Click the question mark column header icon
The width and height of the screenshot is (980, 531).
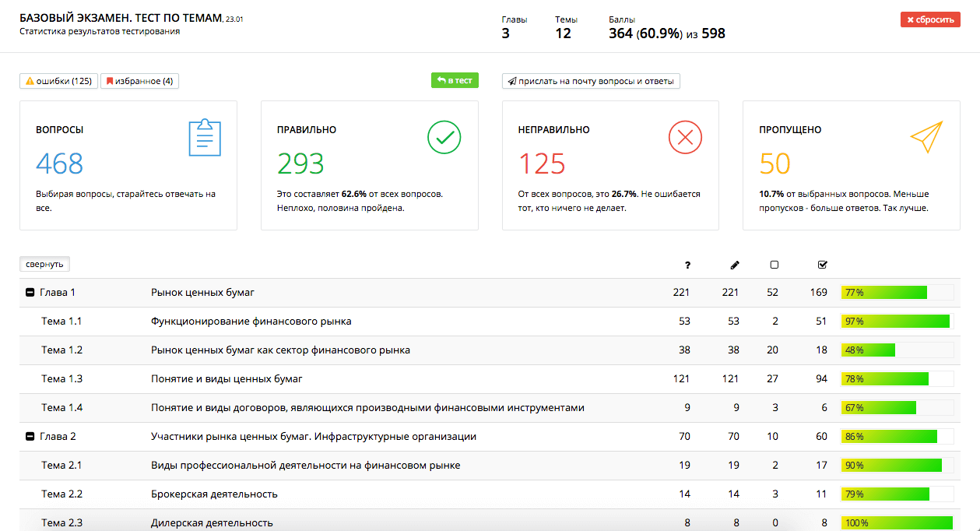687,265
